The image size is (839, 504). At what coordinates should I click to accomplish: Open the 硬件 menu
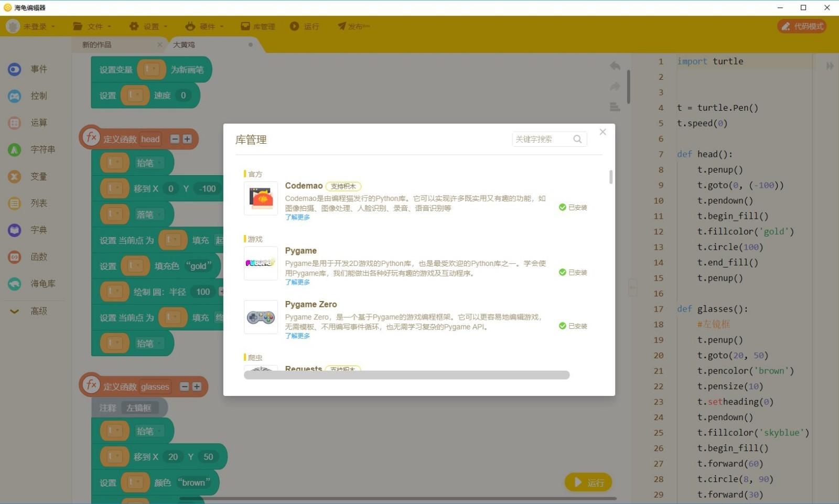(205, 26)
